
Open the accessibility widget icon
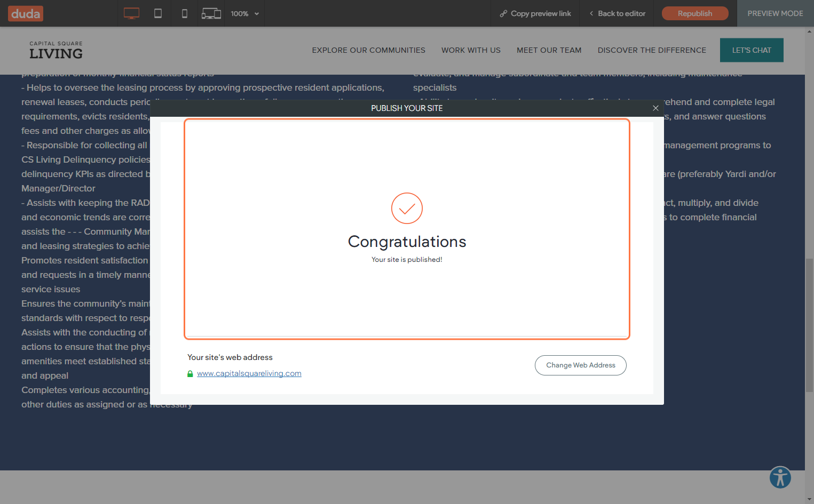[x=780, y=477]
